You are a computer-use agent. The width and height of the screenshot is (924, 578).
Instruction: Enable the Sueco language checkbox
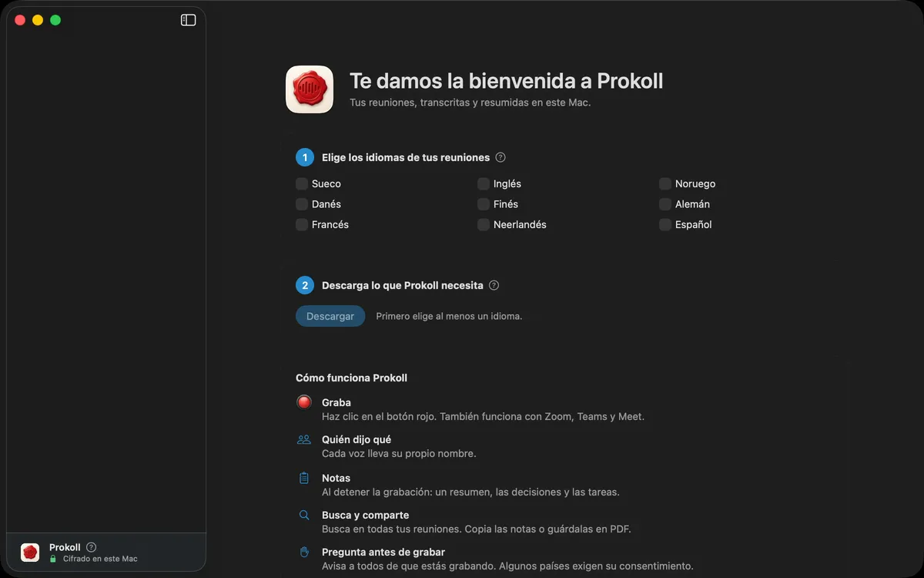[x=302, y=183]
